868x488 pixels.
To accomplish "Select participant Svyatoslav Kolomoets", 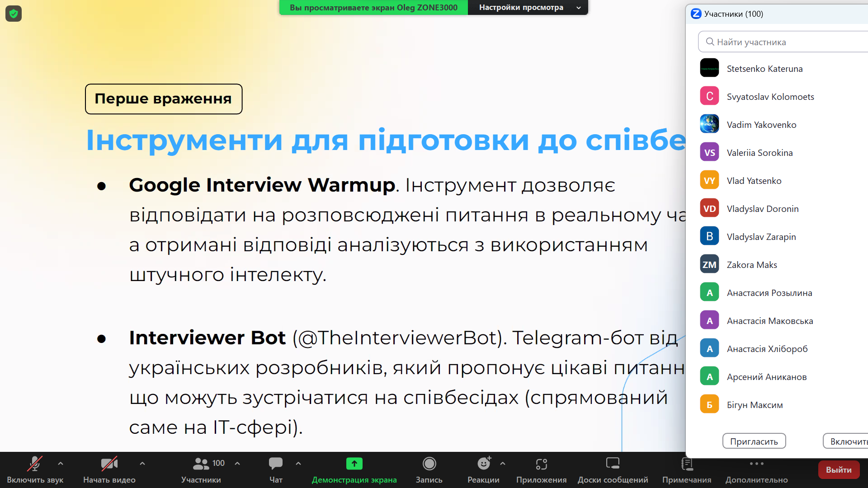I will (x=777, y=97).
